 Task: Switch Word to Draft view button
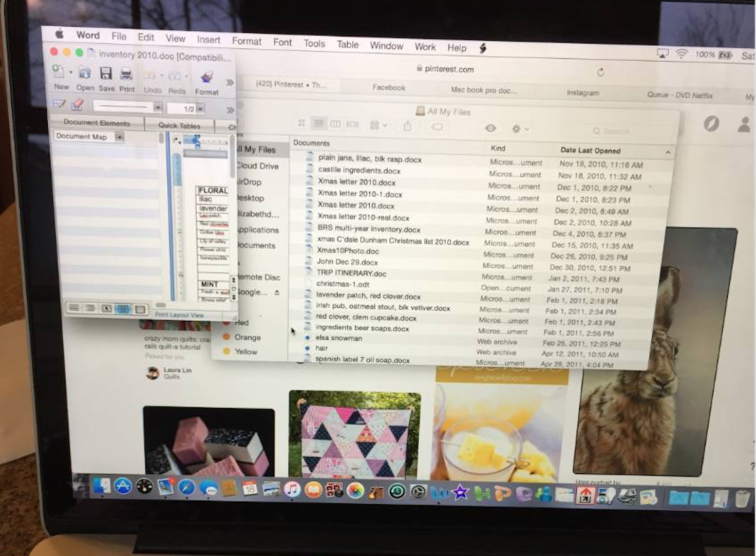point(74,308)
